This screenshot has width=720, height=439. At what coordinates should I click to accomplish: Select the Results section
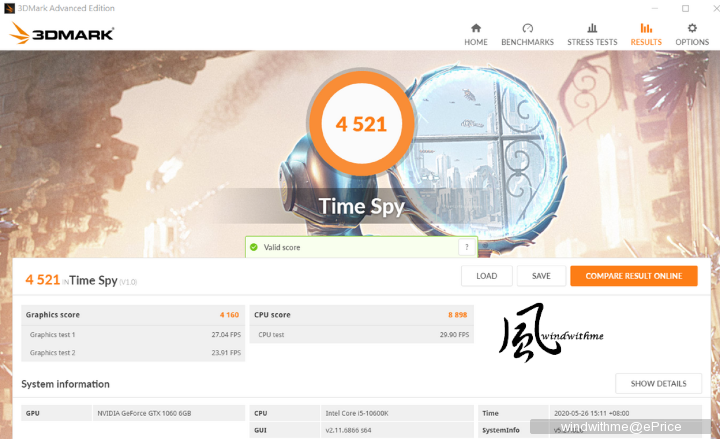(x=646, y=35)
